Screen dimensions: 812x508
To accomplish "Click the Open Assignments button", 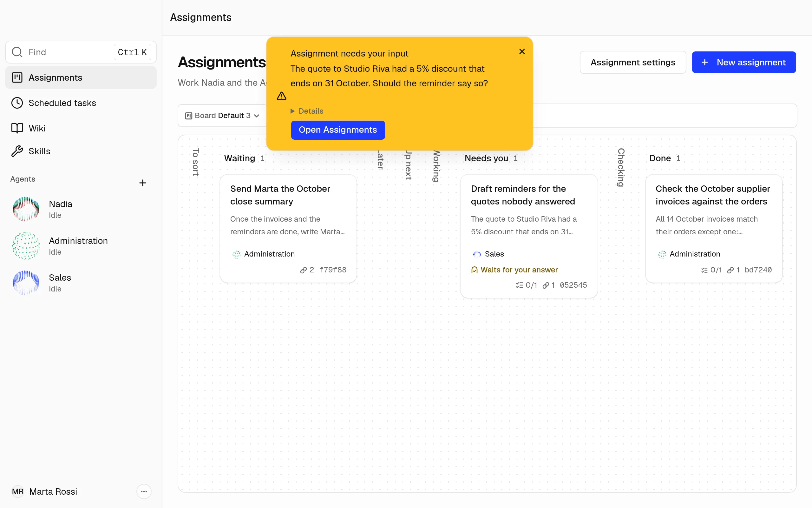I will point(338,130).
